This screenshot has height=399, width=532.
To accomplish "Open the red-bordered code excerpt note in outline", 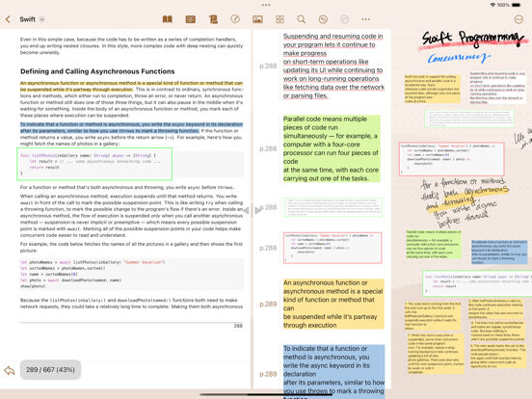I will coord(332,248).
